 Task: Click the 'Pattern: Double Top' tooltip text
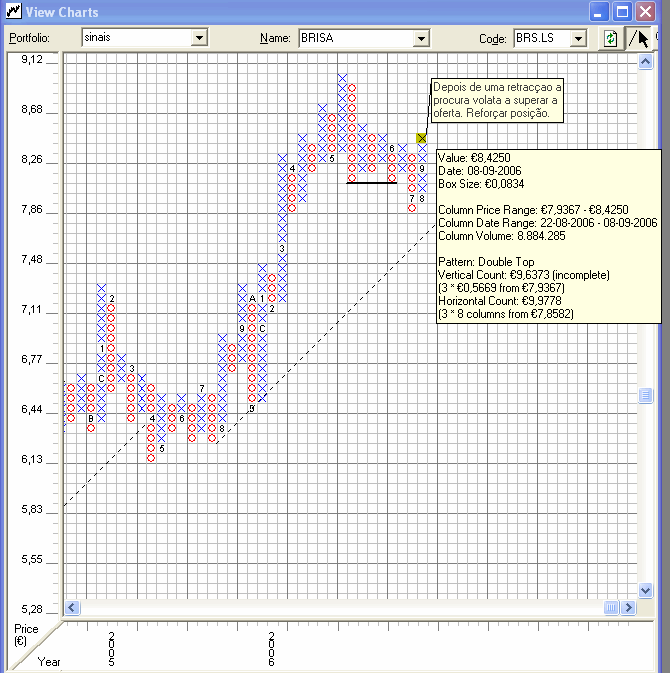(x=486, y=262)
